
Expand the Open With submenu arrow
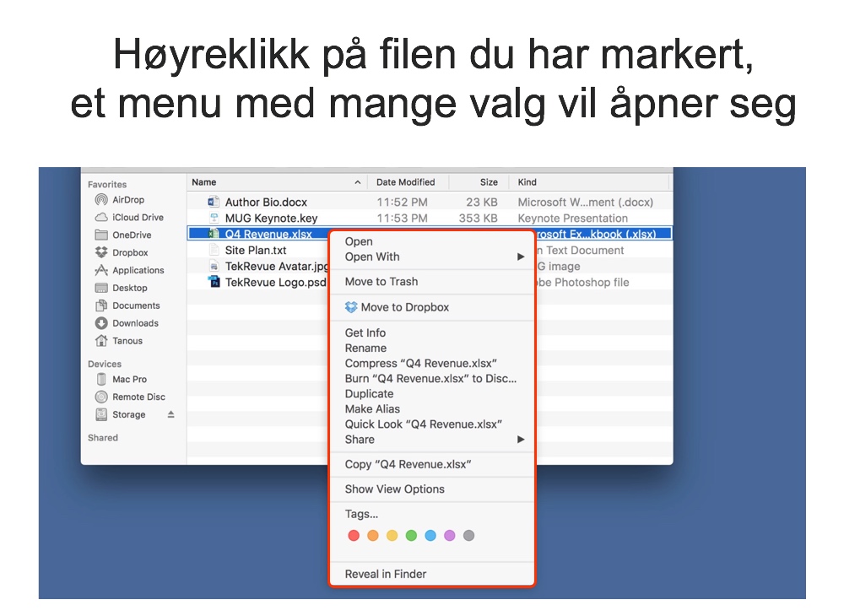521,257
